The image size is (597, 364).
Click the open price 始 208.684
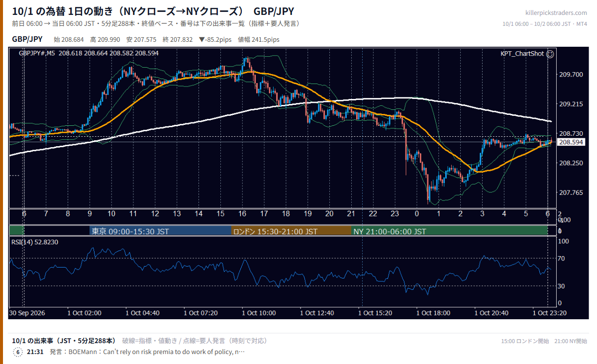tap(69, 40)
